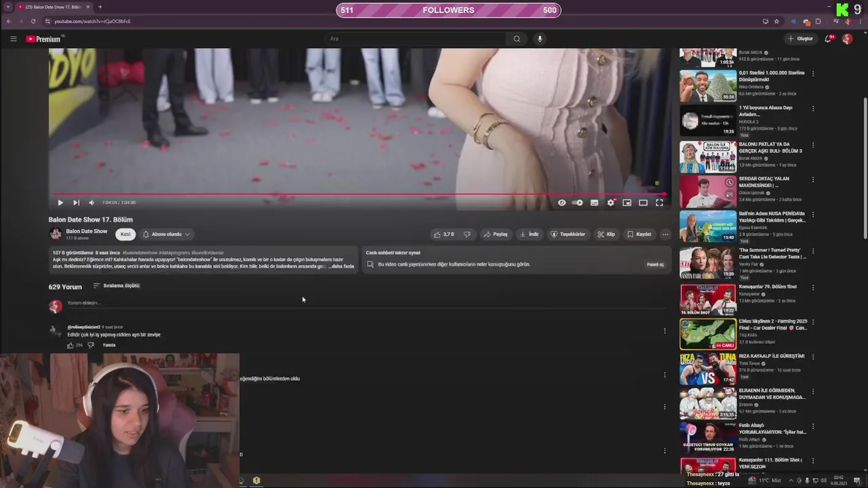The height and width of the screenshot is (488, 868).
Task: Play the video with the play button
Action: coord(60,203)
